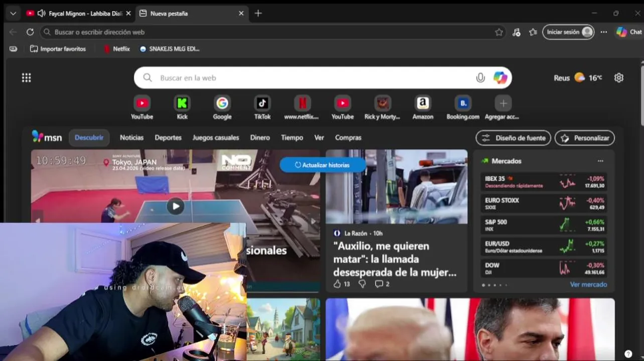Open the rewards icon next to address bar
The height and width of the screenshot is (361, 644).
[517, 32]
